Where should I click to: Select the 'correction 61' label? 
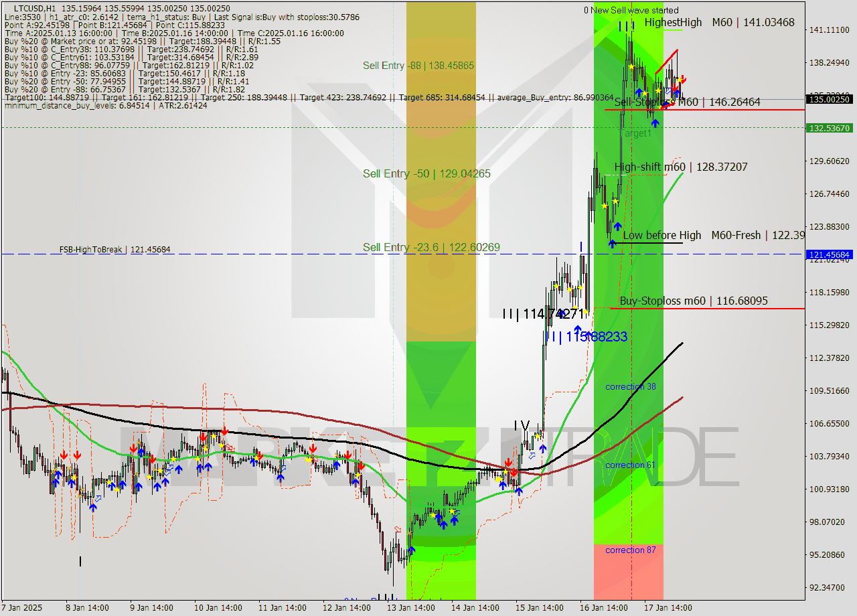pos(630,465)
